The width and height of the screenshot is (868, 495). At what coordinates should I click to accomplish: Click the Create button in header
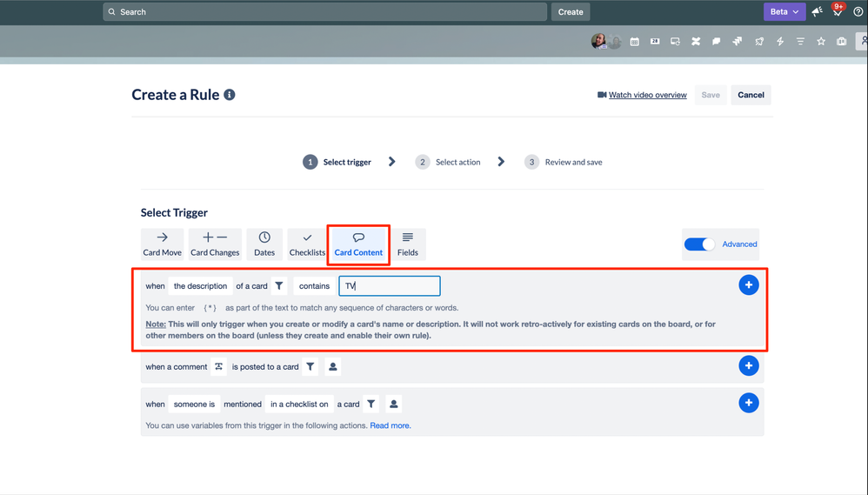(571, 11)
